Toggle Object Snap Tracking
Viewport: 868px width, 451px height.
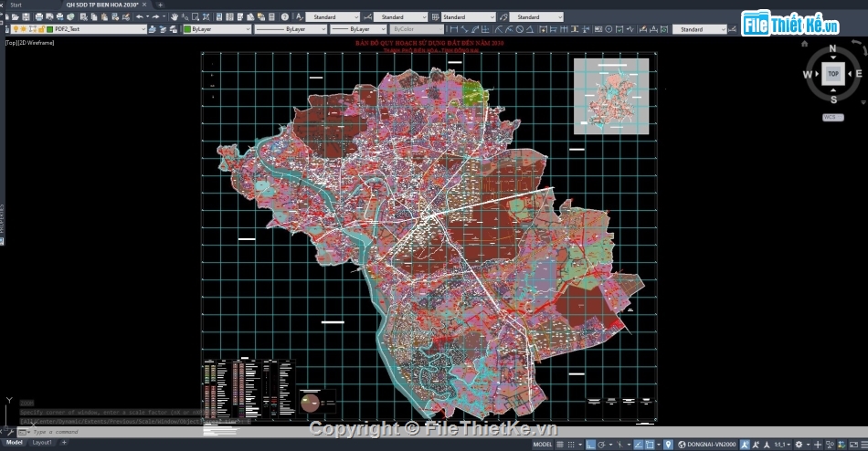tap(639, 445)
